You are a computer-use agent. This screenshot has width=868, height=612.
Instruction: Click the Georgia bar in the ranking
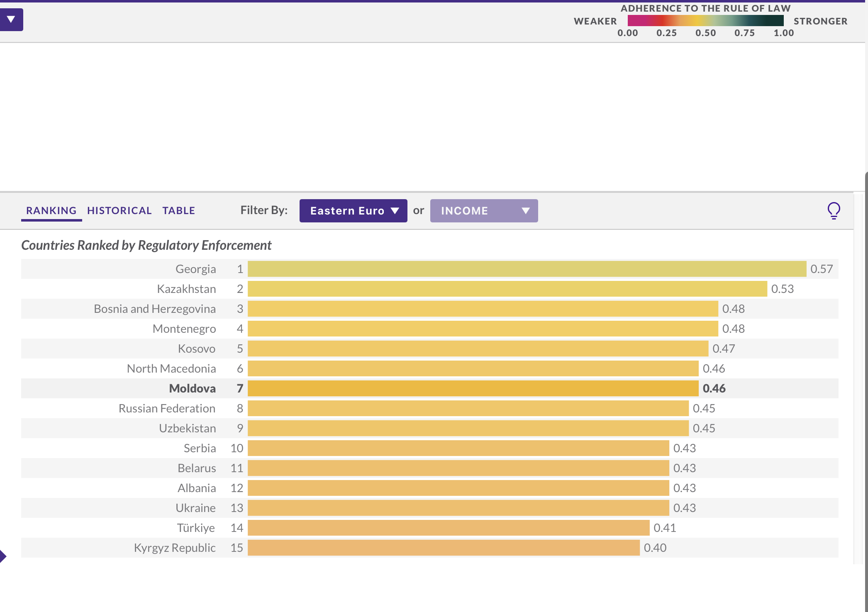pyautogui.click(x=527, y=269)
